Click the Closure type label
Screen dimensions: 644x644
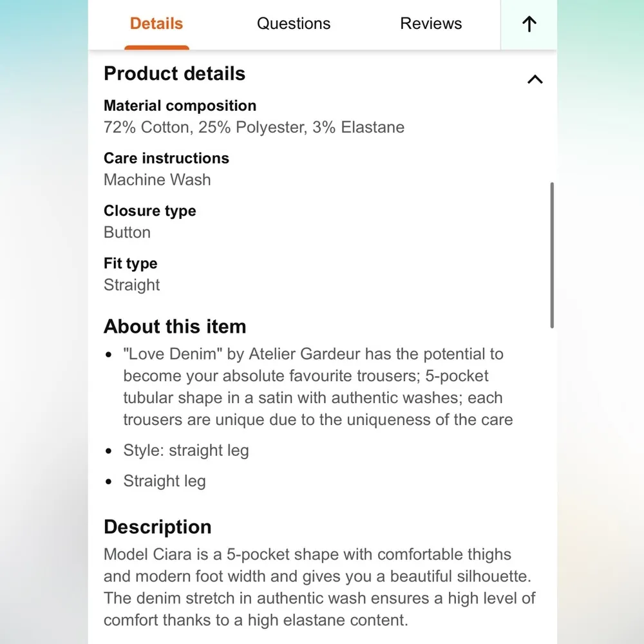point(149,211)
